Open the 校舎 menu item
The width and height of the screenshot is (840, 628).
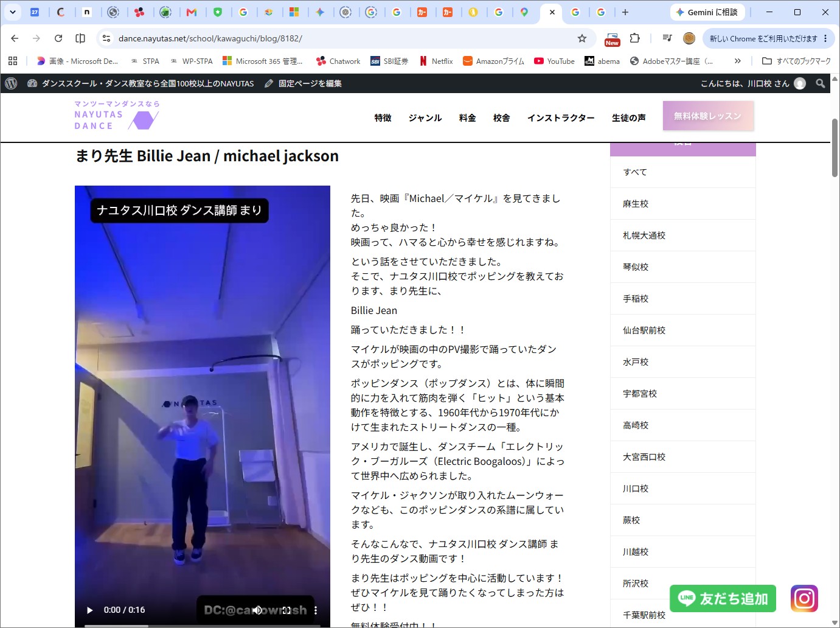click(501, 118)
